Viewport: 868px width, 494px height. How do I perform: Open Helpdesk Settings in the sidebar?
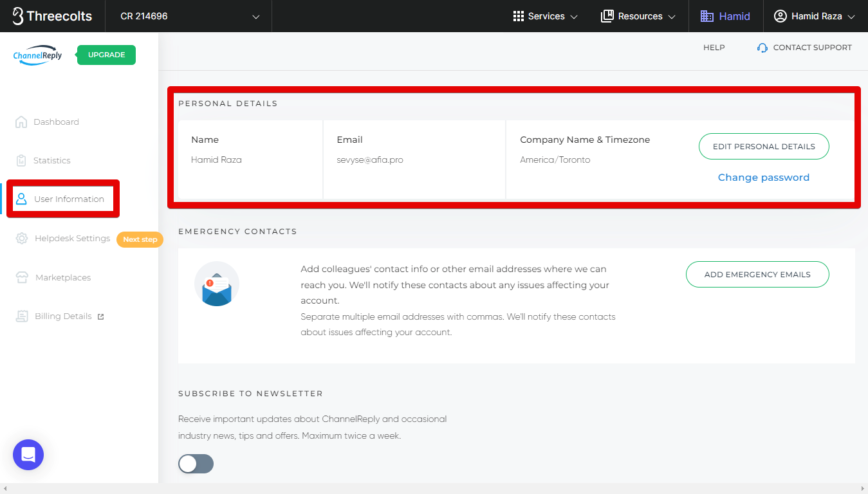coord(72,238)
